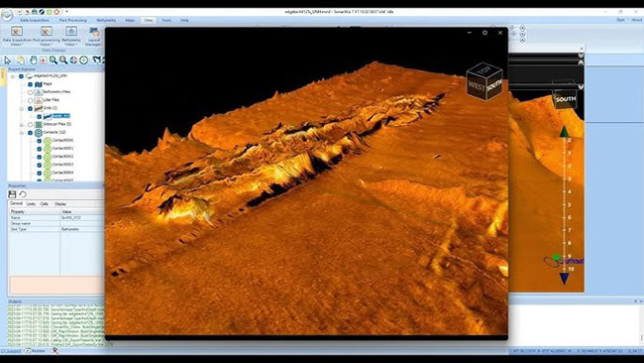Click the depth scale bar in 3D view
This screenshot has width=644, height=363.
565,205
